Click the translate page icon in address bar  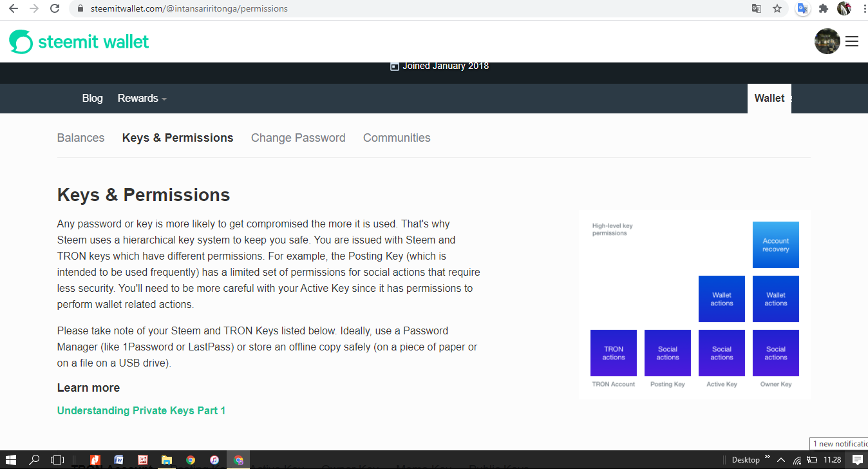(x=757, y=9)
